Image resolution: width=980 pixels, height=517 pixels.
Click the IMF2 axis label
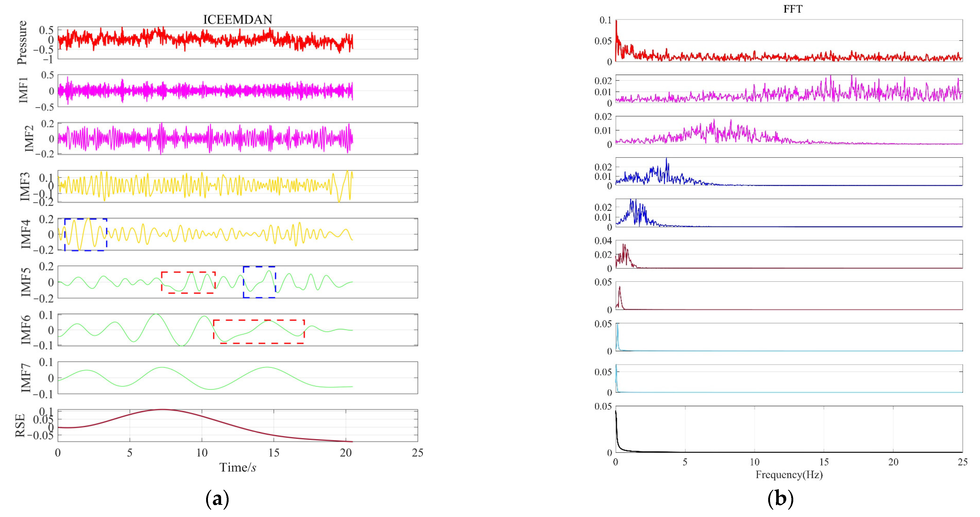tap(29, 138)
